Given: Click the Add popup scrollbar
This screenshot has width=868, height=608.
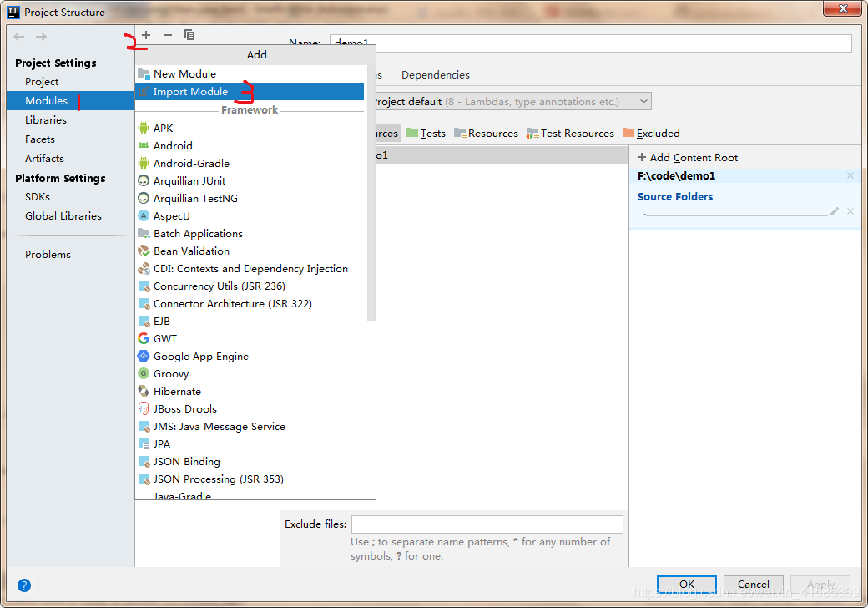Looking at the screenshot, I should click(x=371, y=194).
